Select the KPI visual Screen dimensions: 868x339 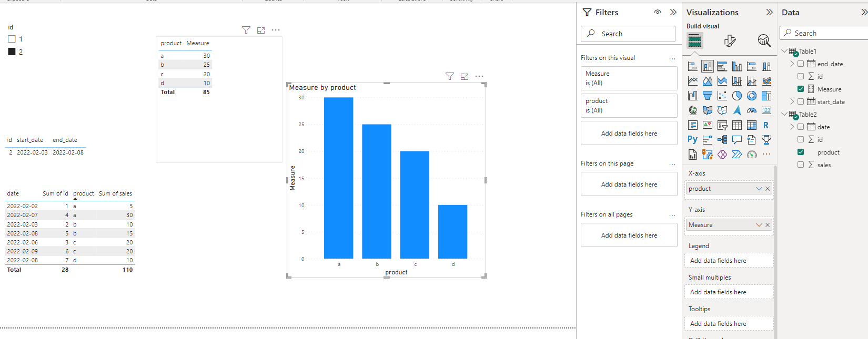[x=708, y=125]
